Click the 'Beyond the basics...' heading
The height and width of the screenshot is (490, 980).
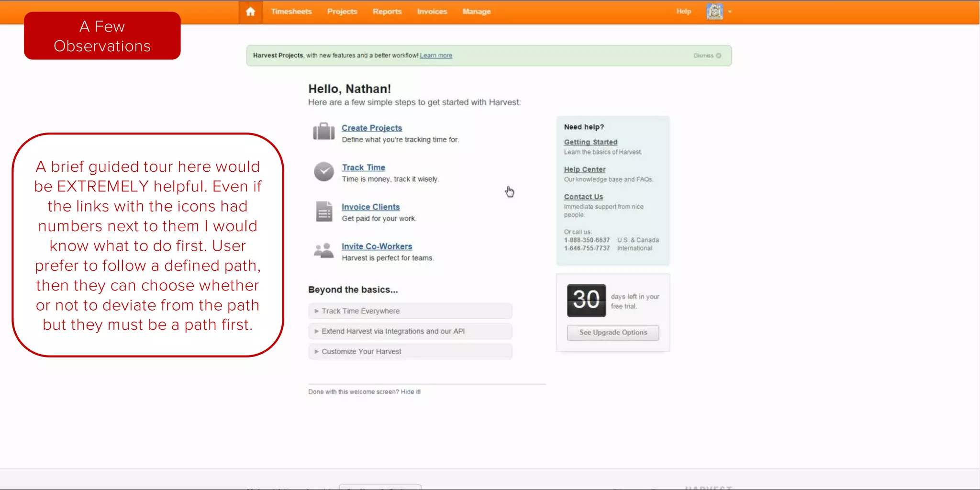pos(353,290)
